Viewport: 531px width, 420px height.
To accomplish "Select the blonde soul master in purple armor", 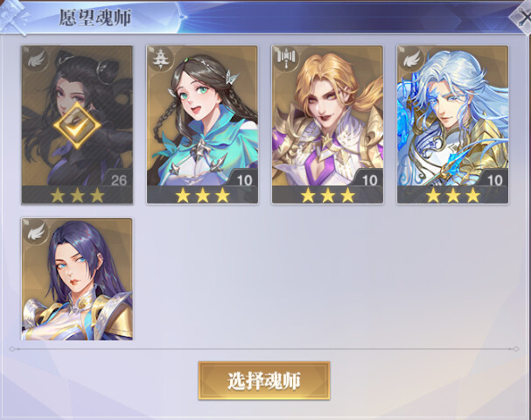I will click(x=327, y=124).
